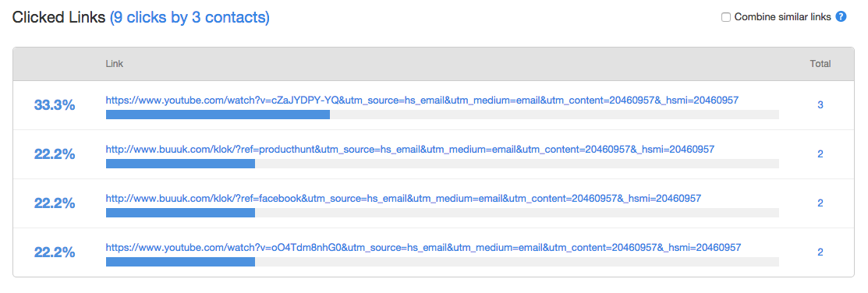The height and width of the screenshot is (293, 868).
Task: Click the progress bar under facebook link
Action: click(442, 212)
